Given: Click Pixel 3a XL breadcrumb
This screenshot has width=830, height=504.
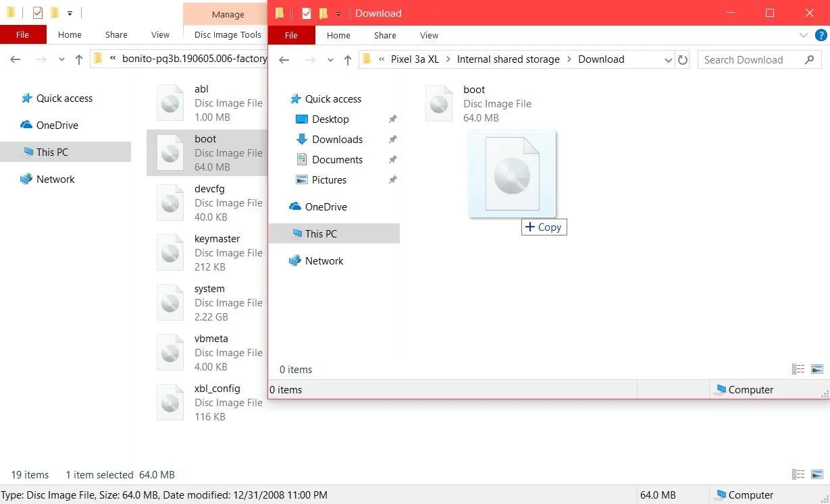Looking at the screenshot, I should 415,59.
